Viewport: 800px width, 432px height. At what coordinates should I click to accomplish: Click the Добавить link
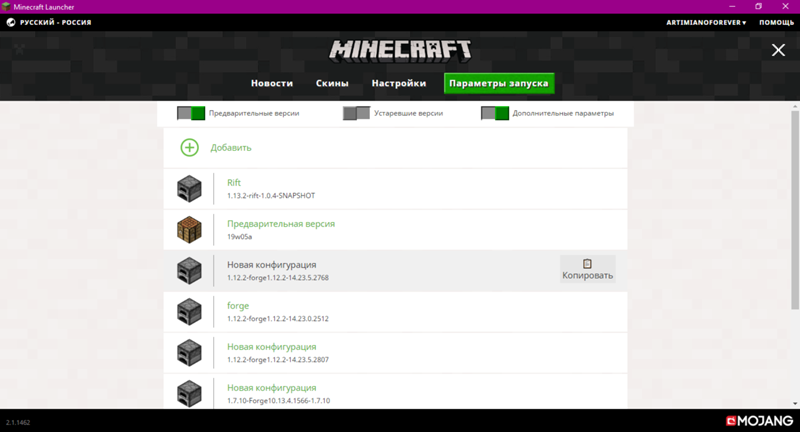tap(231, 148)
